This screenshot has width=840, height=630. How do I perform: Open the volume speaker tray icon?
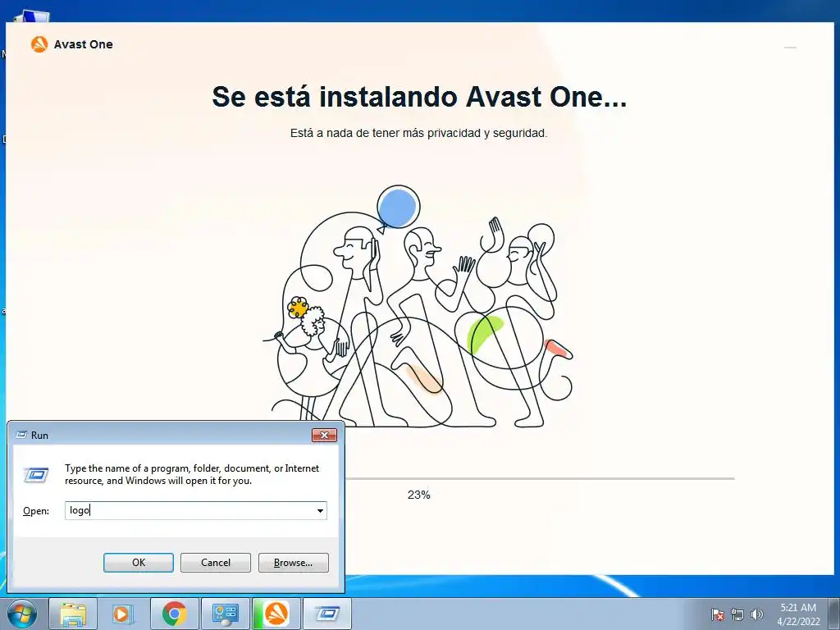(756, 614)
